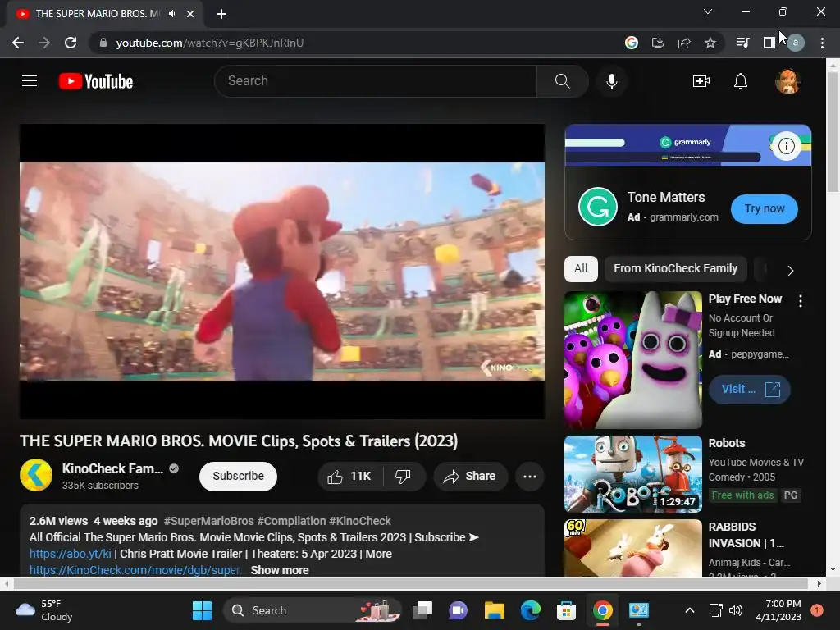Click the Visit button on the peppygame ad
Screen dimensions: 840x630
pyautogui.click(x=749, y=390)
